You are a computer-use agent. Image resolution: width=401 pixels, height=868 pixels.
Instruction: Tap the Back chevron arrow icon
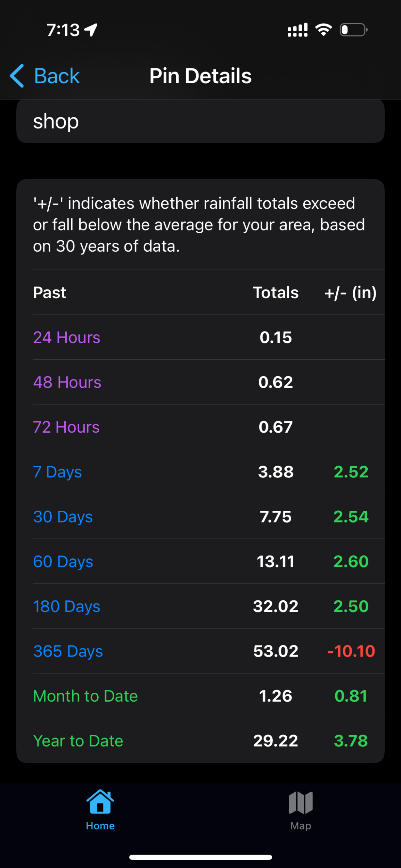click(x=17, y=76)
